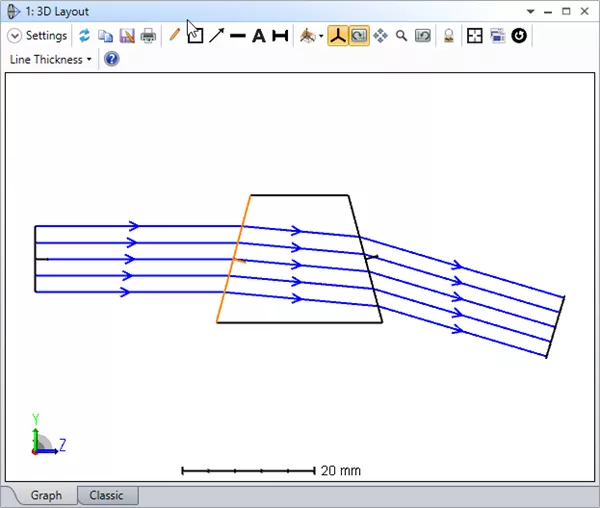The image size is (600, 508).
Task: Refresh the 3D Layout with update icon
Action: point(84,36)
